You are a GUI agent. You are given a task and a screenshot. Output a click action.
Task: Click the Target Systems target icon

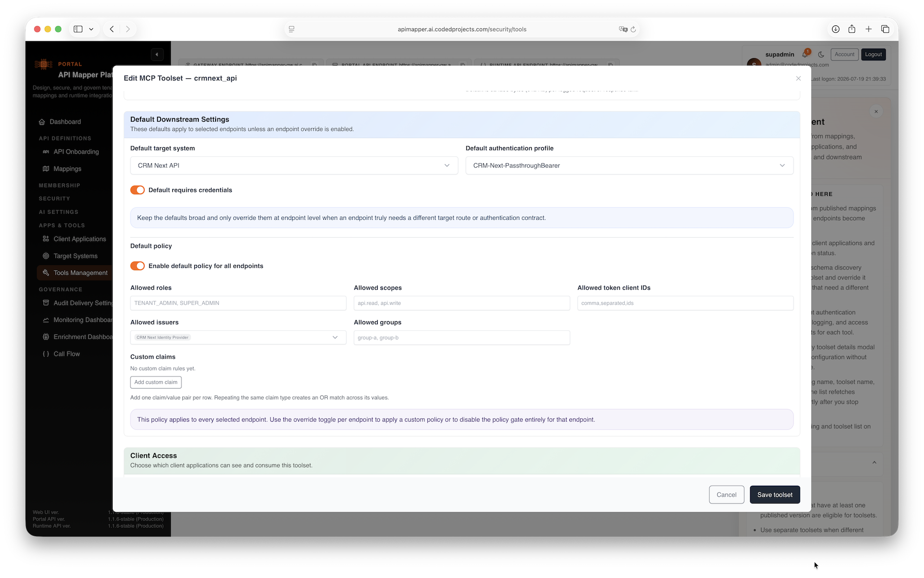46,256
